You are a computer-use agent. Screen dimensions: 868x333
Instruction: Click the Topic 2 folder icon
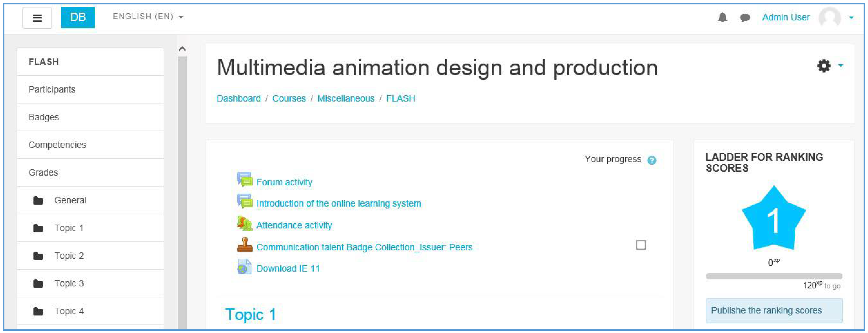tap(38, 256)
